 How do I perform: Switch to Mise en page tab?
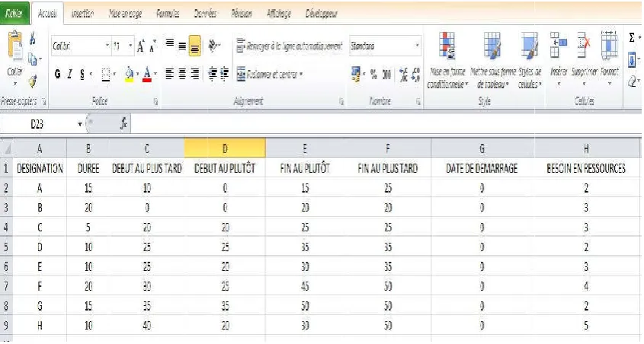tap(125, 14)
